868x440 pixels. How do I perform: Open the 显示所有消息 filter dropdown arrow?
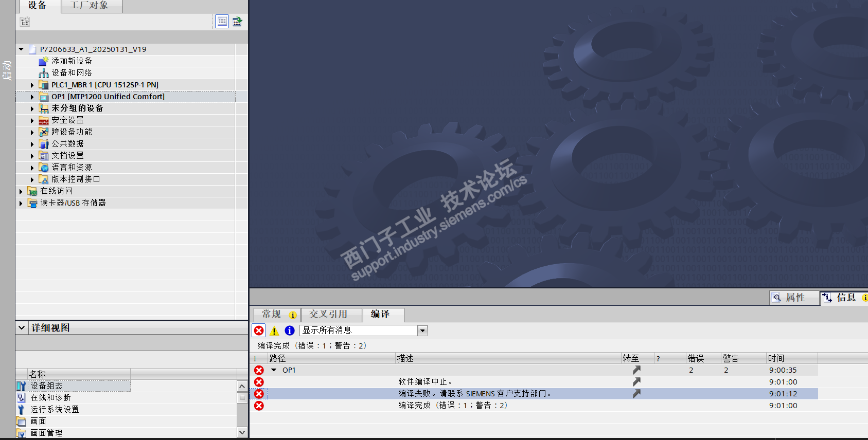(x=422, y=331)
